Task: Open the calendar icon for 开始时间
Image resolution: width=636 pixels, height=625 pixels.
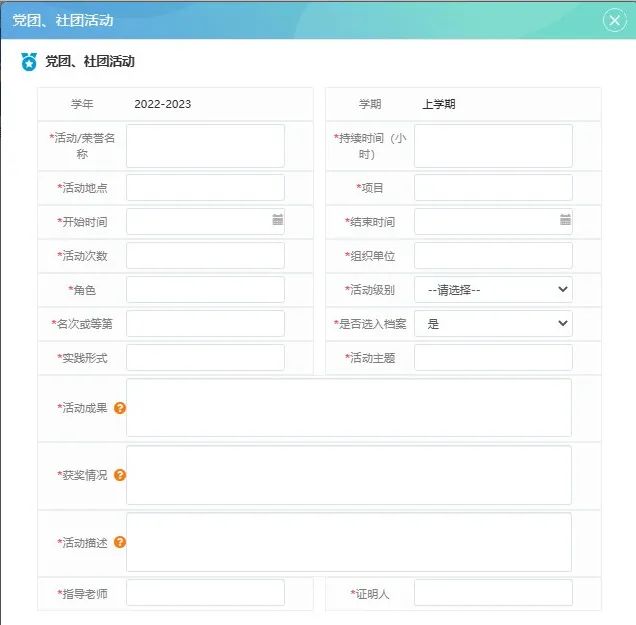Action: point(277,220)
